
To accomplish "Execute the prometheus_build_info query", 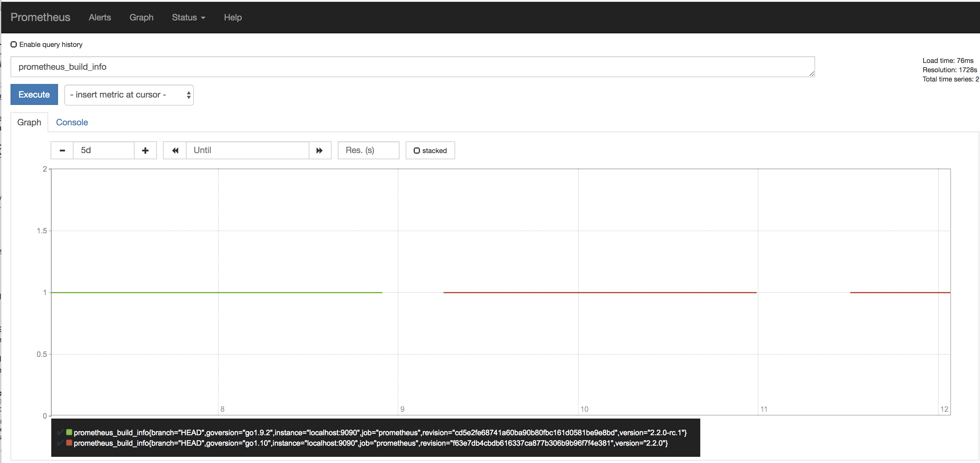I will (34, 94).
